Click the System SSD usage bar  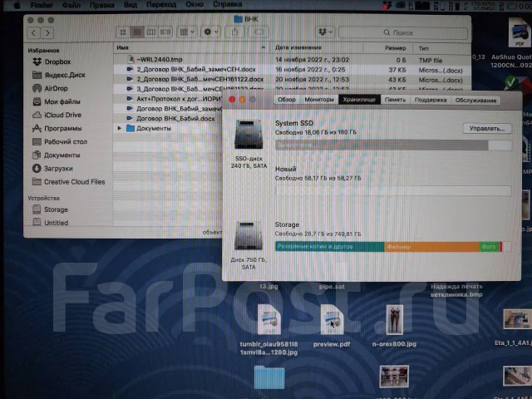(393, 145)
